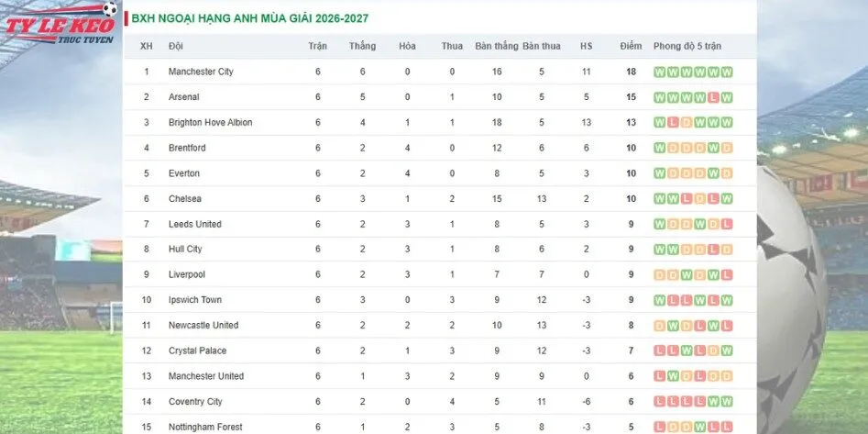The height and width of the screenshot is (434, 868).
Task: Click the Ty Le Keo Truc Tuyen logo
Action: tap(60, 23)
